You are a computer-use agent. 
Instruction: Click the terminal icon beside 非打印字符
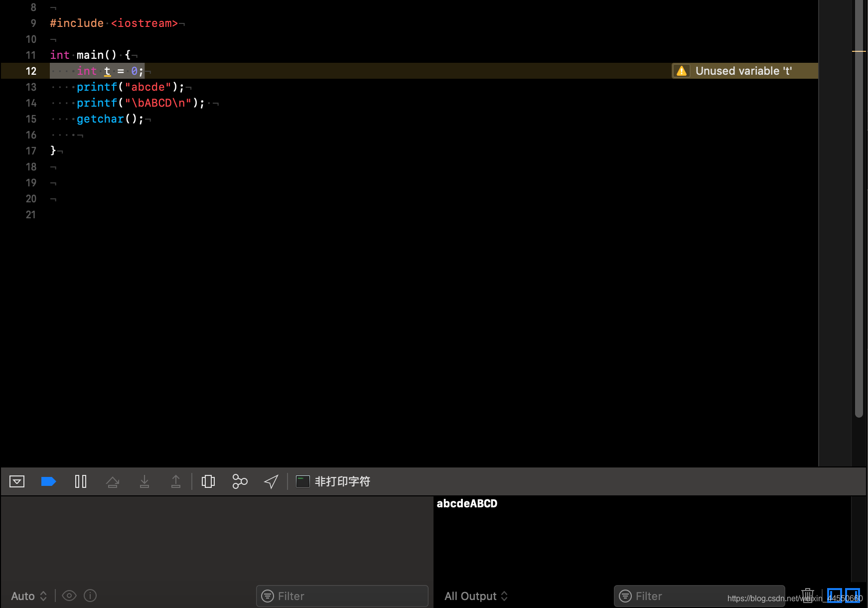pos(303,481)
